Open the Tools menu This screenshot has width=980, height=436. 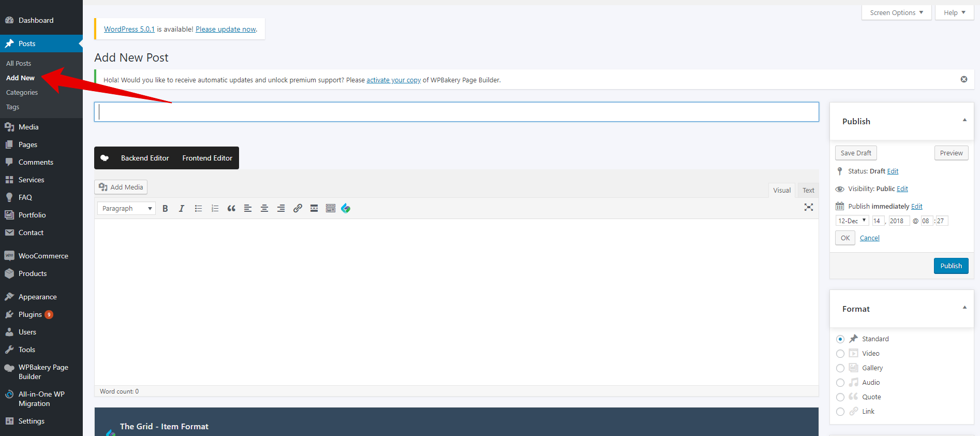point(41,350)
